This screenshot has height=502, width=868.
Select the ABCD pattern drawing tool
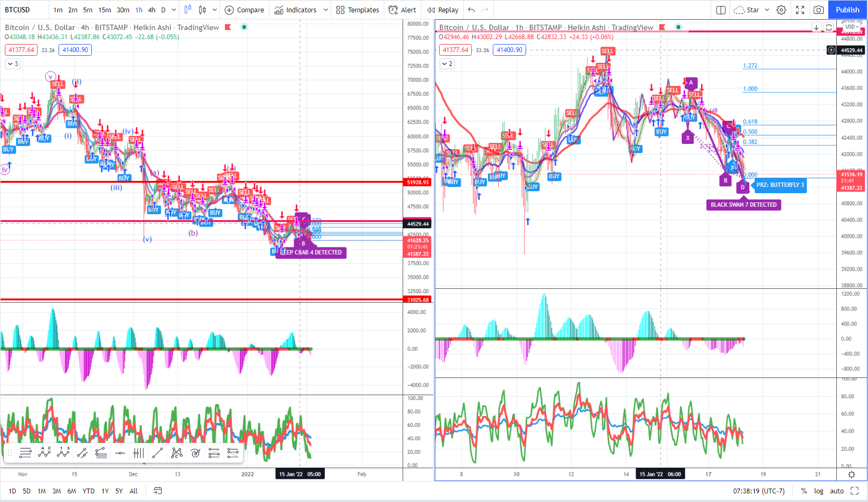tap(45, 453)
